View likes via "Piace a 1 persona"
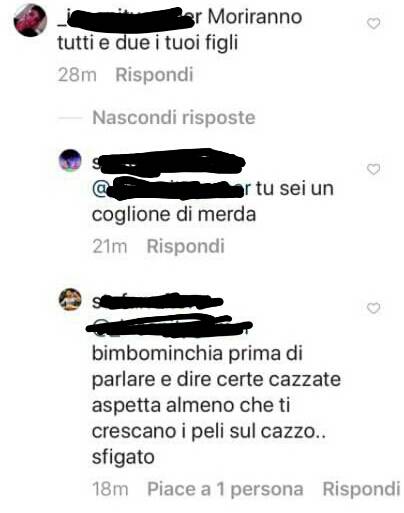 click(225, 489)
